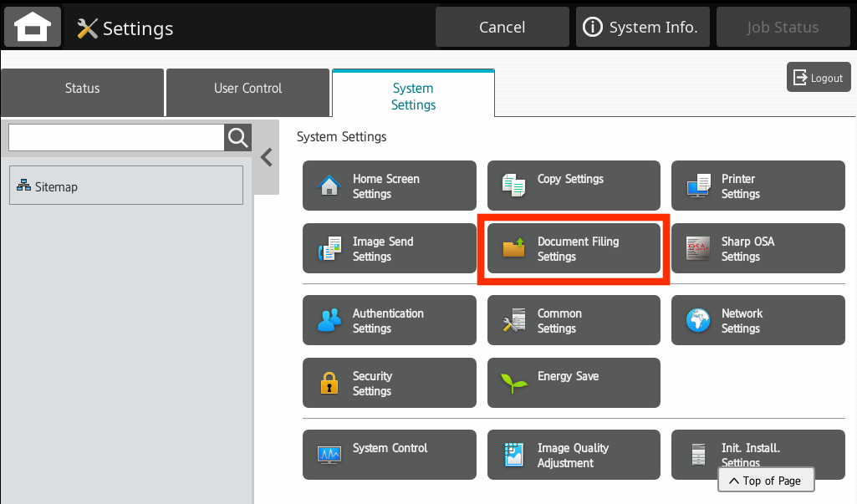857x504 pixels.
Task: Switch to the Status tab
Action: [x=82, y=92]
